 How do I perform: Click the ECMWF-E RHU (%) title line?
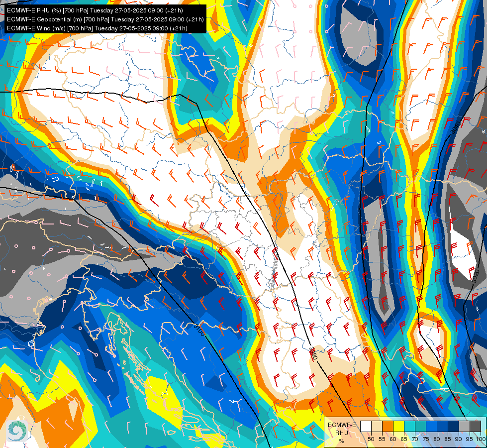pos(95,10)
